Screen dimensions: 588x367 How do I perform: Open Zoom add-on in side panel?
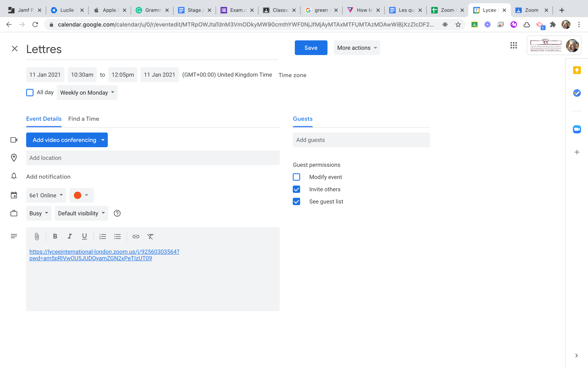pyautogui.click(x=577, y=129)
